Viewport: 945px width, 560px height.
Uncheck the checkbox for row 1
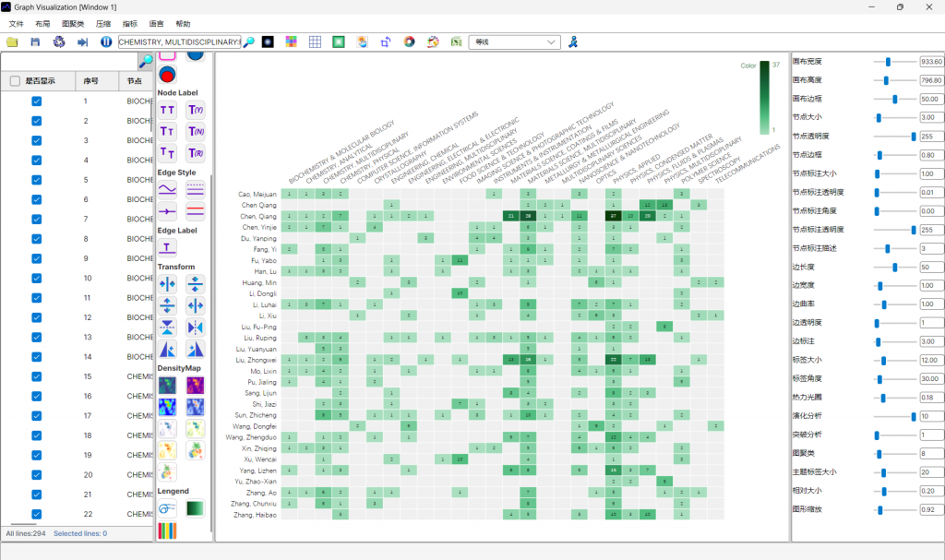pyautogui.click(x=37, y=101)
